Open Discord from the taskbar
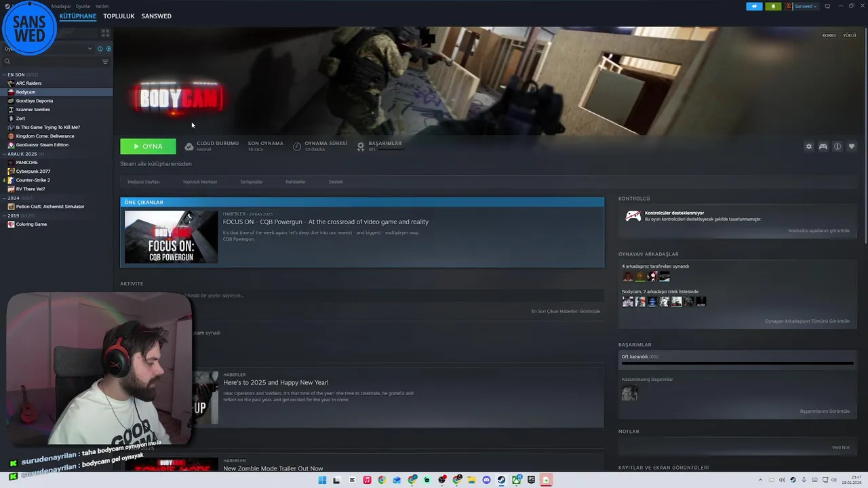This screenshot has height=488, width=868. tap(486, 480)
